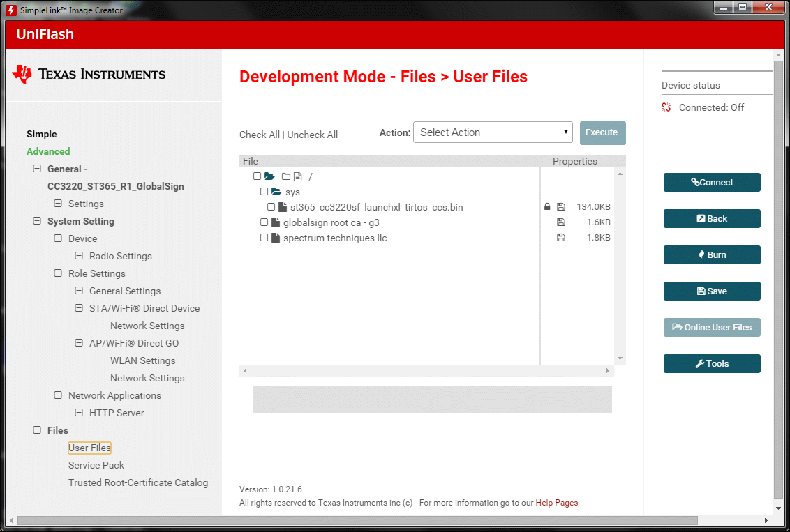The image size is (790, 532).
Task: Click the page vertical scrollbar thumb
Action: click(778, 279)
